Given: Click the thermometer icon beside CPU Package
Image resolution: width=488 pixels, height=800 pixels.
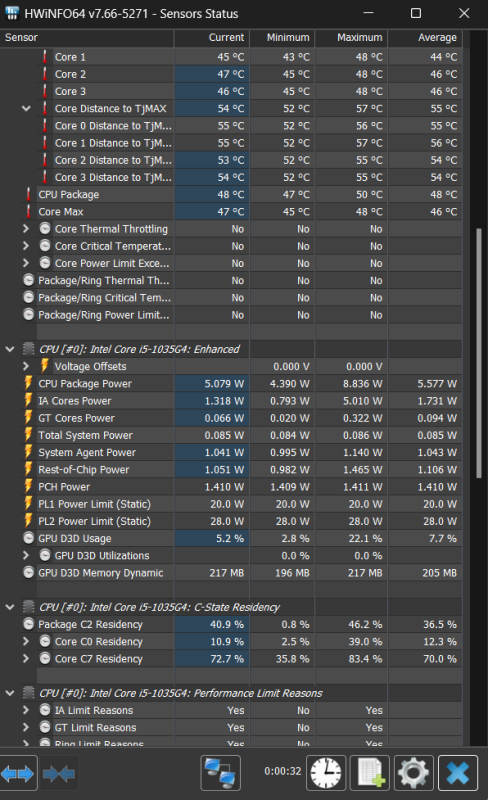Looking at the screenshot, I should point(29,194).
